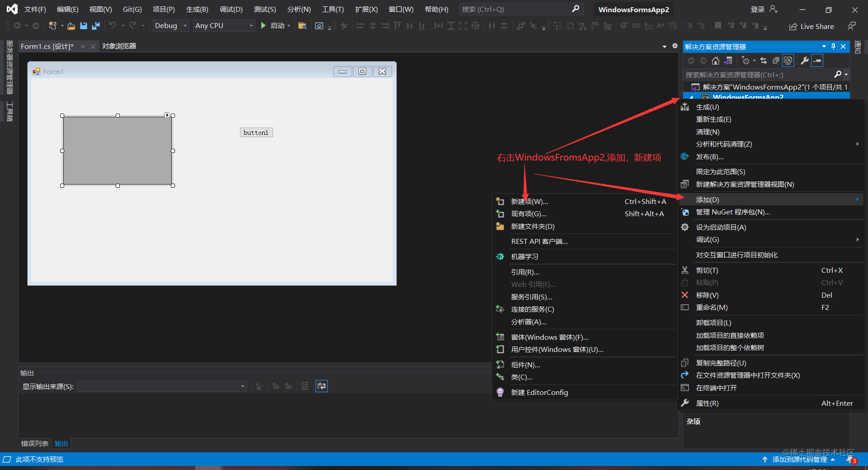868x470 pixels.
Task: Save the current file with the disk icon
Action: click(x=83, y=26)
